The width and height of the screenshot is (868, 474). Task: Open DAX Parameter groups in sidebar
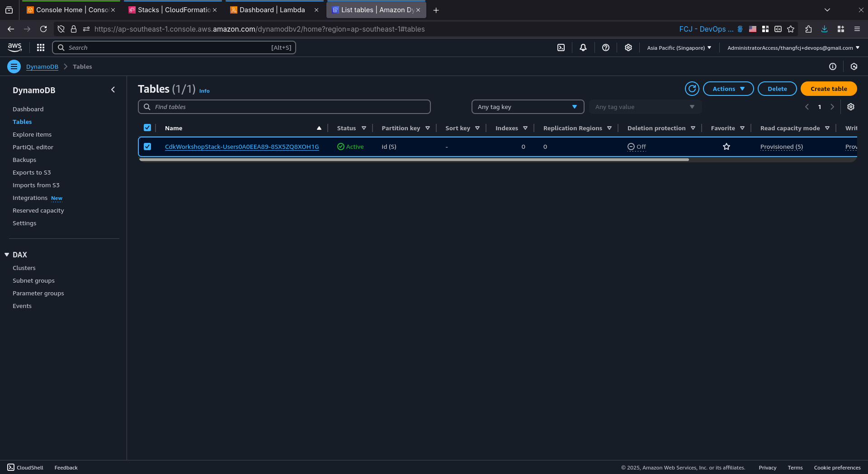[x=38, y=293]
